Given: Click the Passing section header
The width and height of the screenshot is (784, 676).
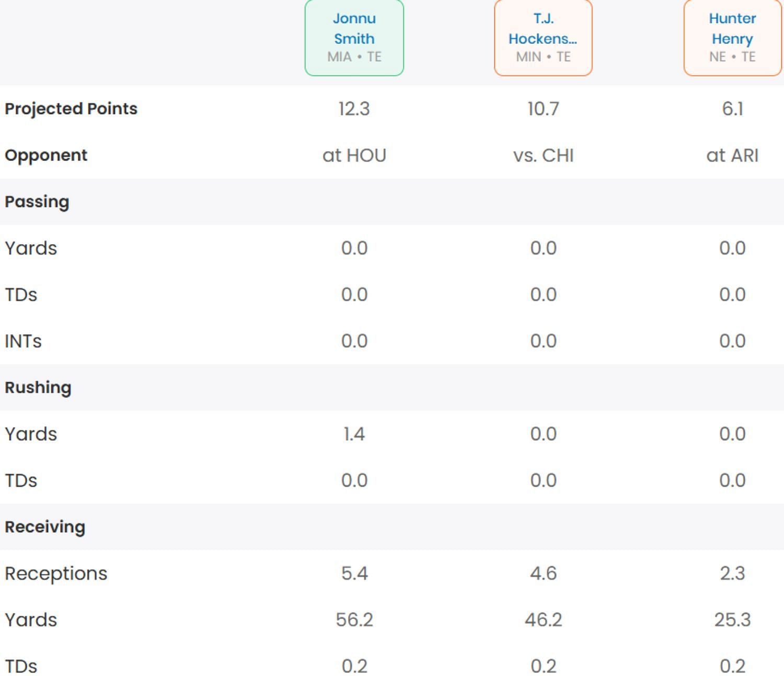Looking at the screenshot, I should coord(37,202).
